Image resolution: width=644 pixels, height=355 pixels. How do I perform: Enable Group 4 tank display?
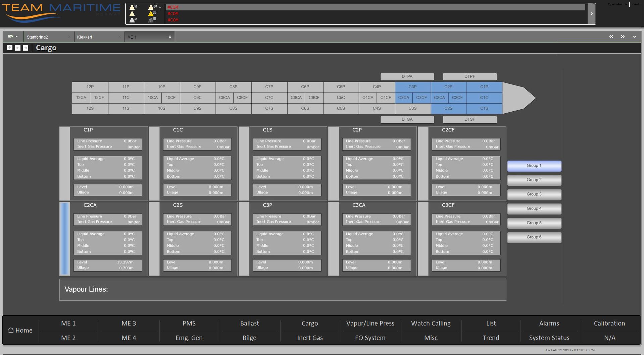pyautogui.click(x=534, y=208)
